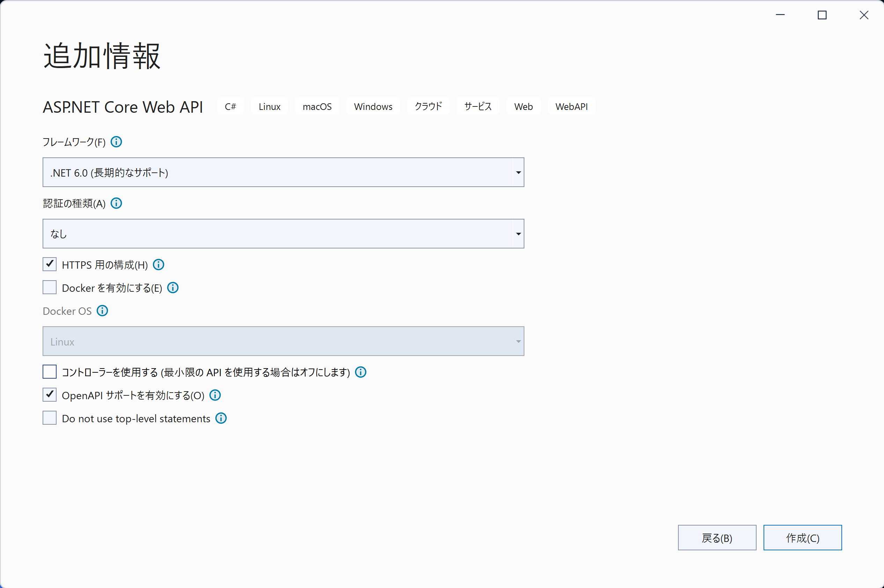
Task: Click the Web tag
Action: 523,106
